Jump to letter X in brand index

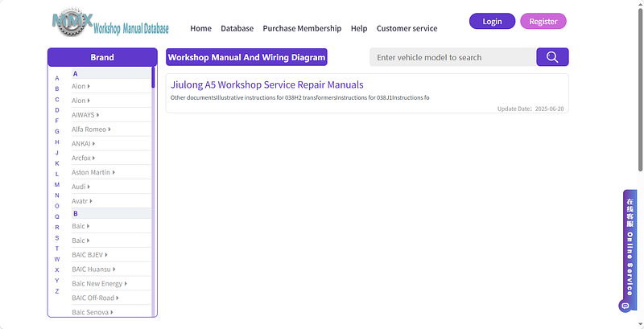[57, 270]
